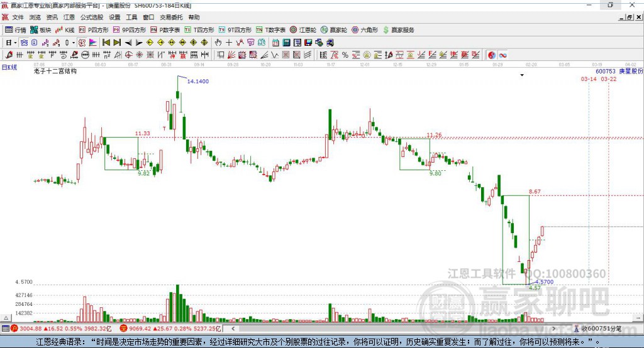Open the 交易委托 menu
644x348 pixels.
coord(171,17)
